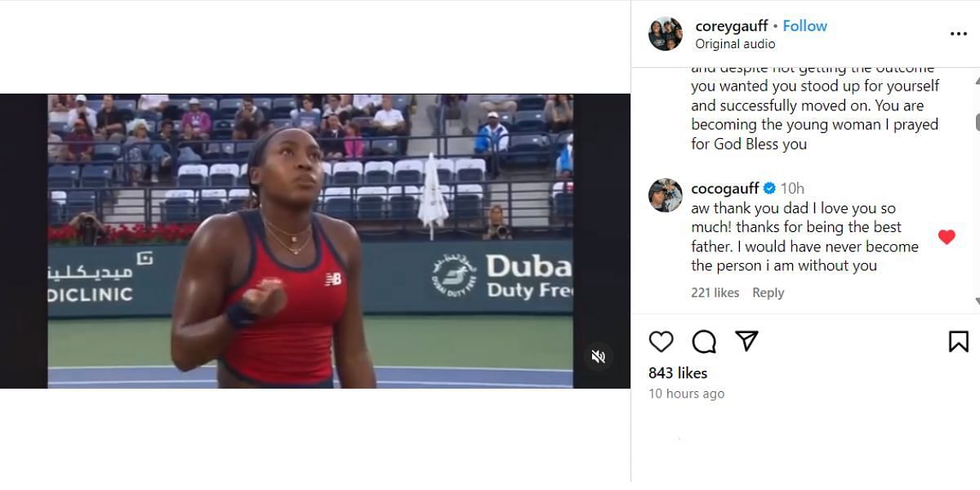Image resolution: width=980 pixels, height=490 pixels.
Task: Click the 10 hours ago timestamp
Action: [x=686, y=394]
